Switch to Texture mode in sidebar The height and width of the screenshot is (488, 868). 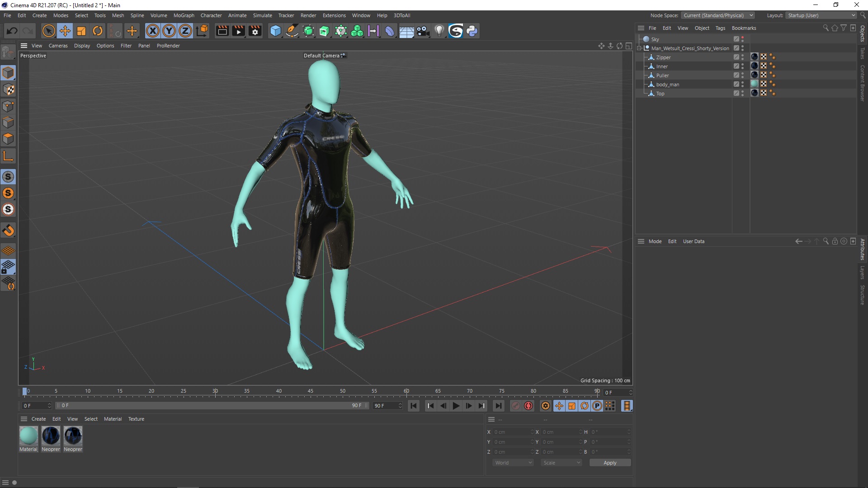(x=8, y=89)
